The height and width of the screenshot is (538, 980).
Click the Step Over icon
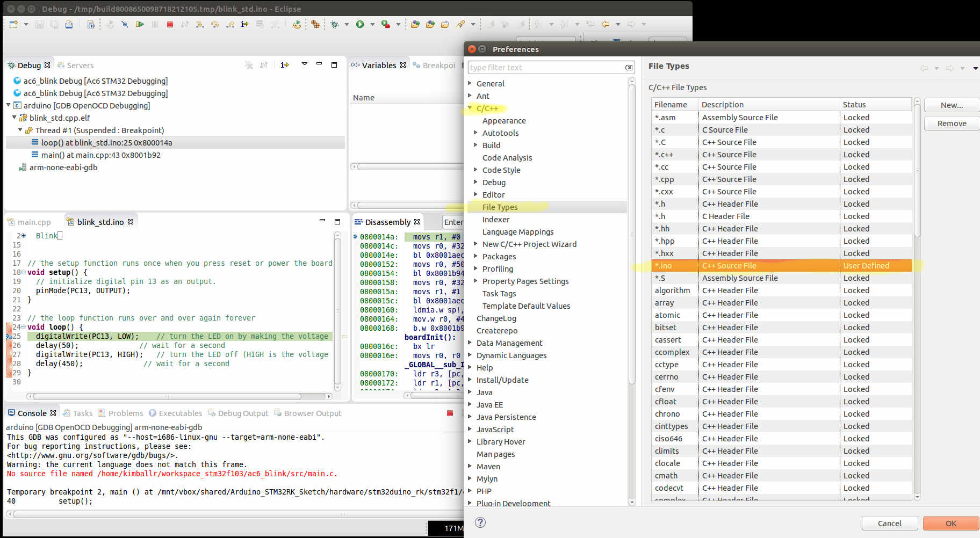click(x=215, y=24)
